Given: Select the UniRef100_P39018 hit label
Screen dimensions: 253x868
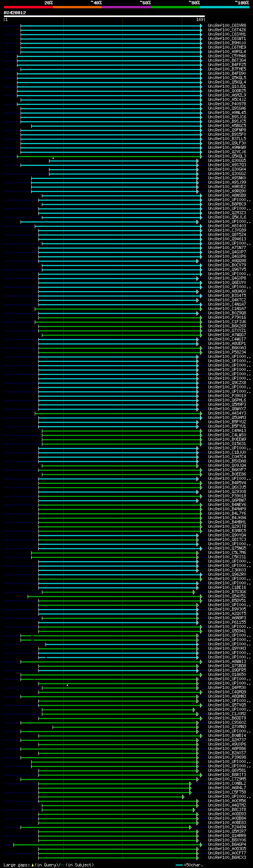Looking at the screenshot, I should (227, 496).
